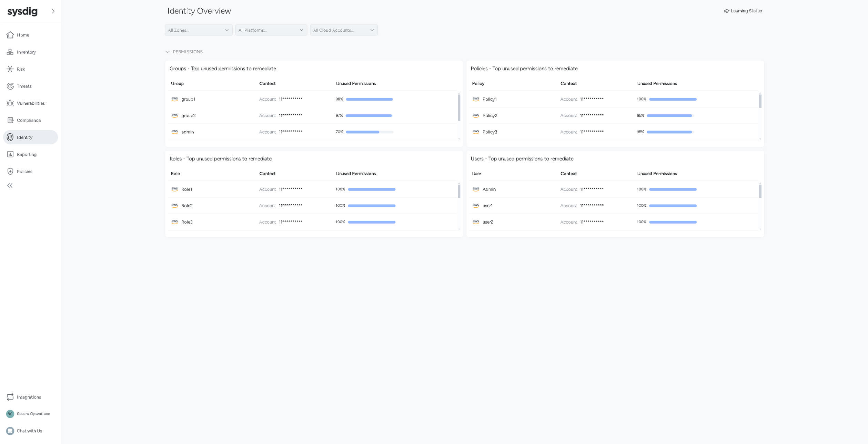Open the Secure Operations menu item
Screen dimensions: 868x444
pyautogui.click(x=33, y=414)
